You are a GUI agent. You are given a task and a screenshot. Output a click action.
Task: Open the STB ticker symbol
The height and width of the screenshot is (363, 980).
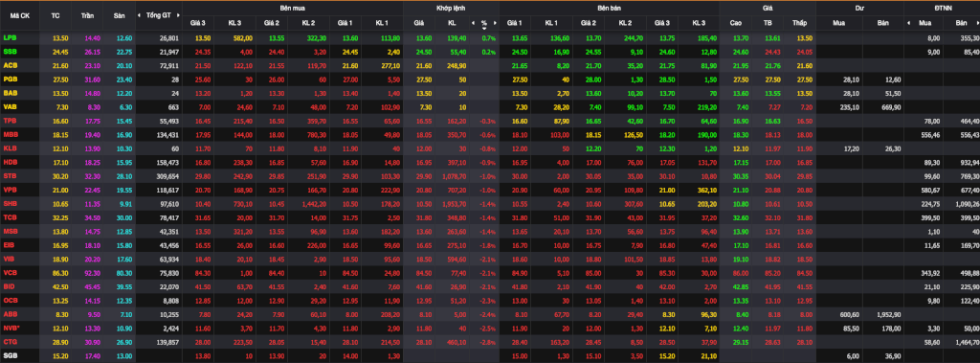tap(10, 175)
